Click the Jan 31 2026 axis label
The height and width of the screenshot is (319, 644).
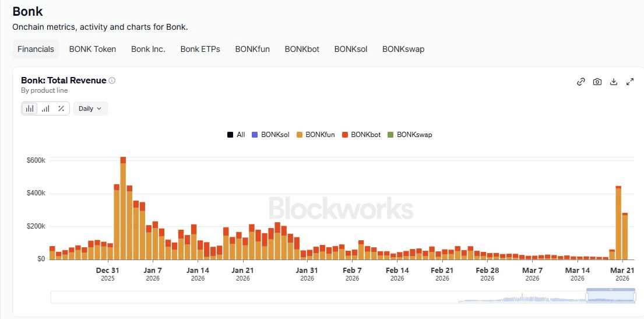click(x=307, y=274)
